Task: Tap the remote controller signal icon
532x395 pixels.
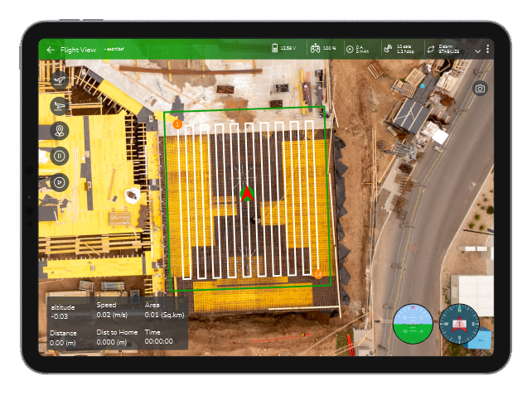Action: (x=316, y=49)
